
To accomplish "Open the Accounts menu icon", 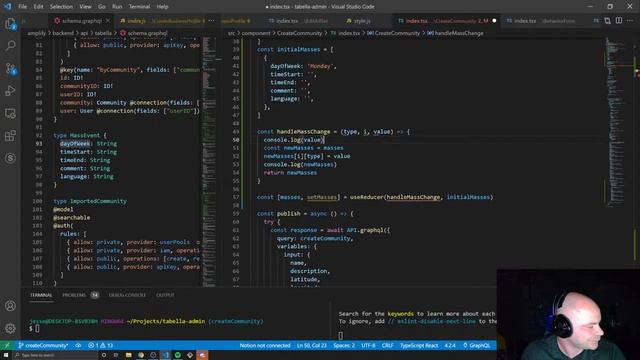I will [10, 306].
